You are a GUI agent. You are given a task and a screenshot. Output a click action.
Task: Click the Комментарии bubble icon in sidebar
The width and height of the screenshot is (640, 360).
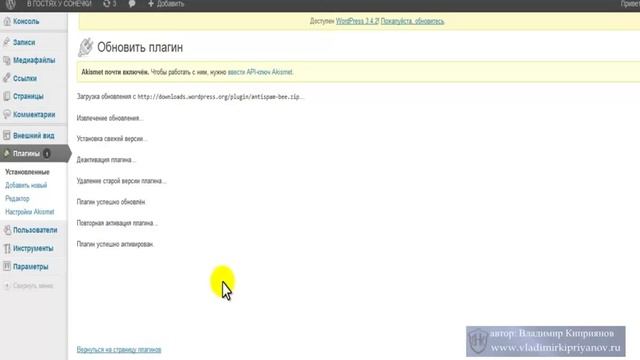(x=7, y=114)
